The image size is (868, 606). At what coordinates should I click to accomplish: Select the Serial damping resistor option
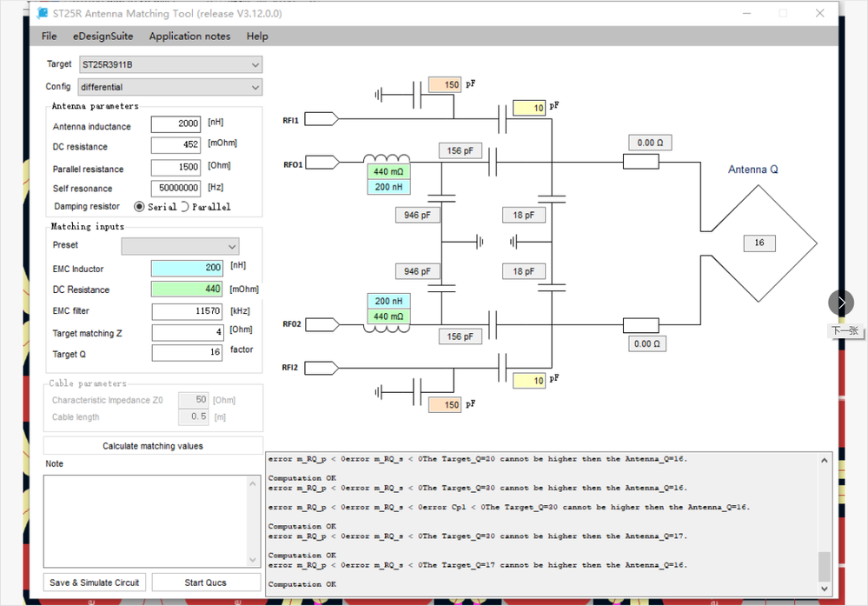139,207
